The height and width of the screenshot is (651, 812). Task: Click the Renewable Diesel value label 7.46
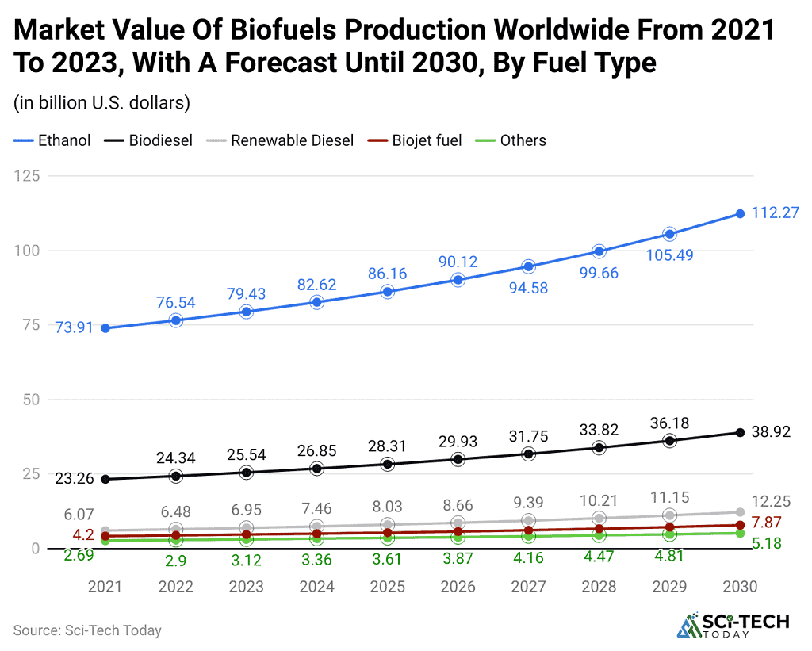pos(317,508)
